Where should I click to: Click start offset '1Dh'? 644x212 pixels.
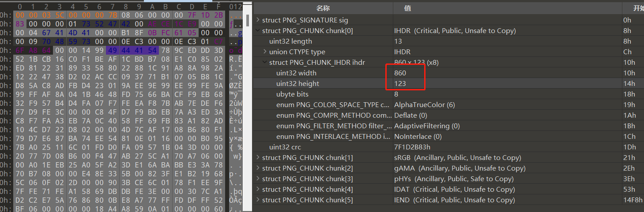click(629, 147)
